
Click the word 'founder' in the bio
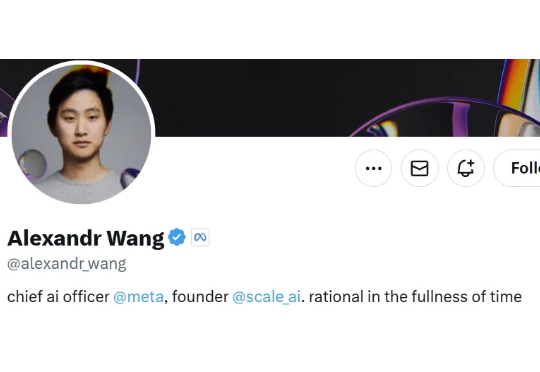[200, 297]
